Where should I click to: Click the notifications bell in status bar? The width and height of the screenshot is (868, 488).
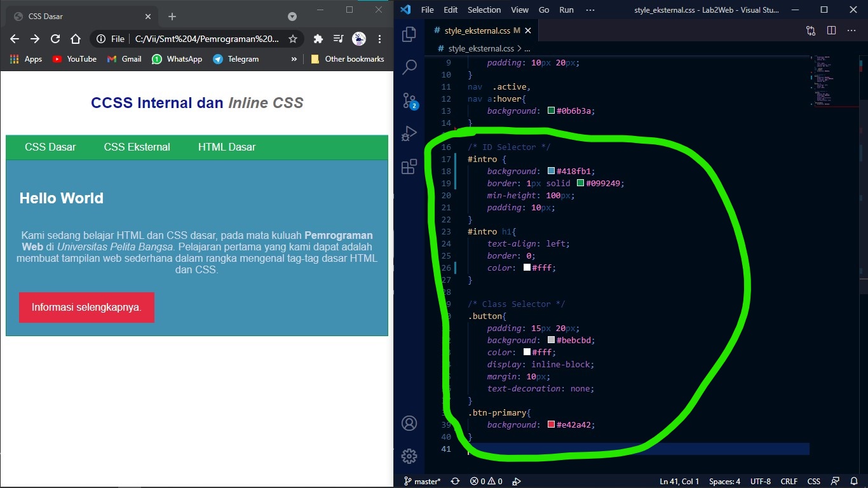[853, 481]
